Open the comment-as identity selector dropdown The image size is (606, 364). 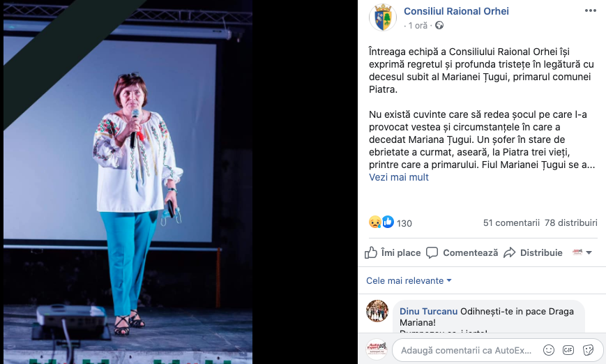(x=582, y=252)
